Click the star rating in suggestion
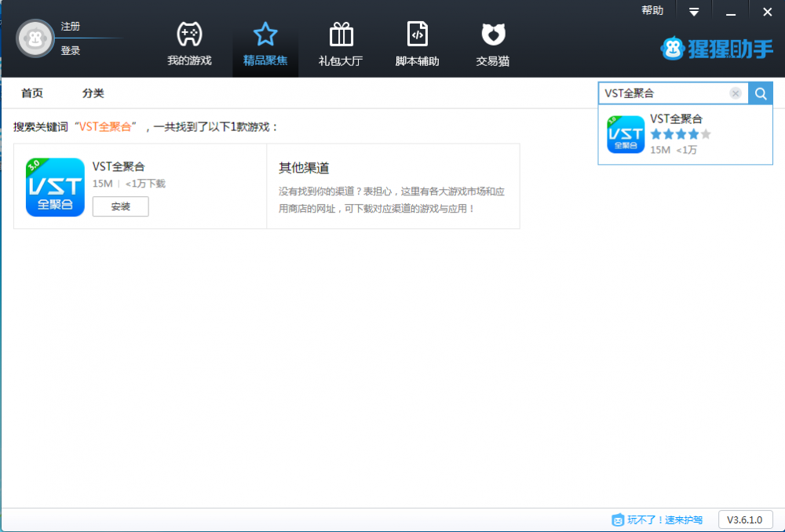785x532 pixels. click(681, 134)
